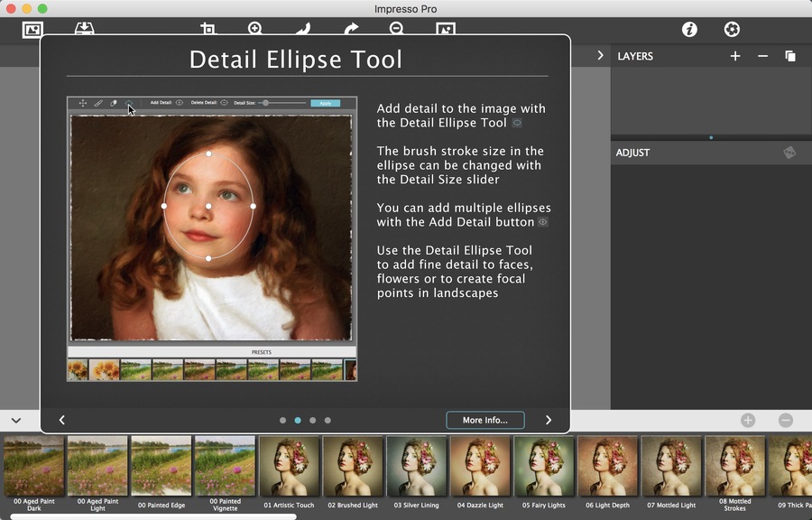Collapse the presets strip with the down chevron

coord(16,421)
